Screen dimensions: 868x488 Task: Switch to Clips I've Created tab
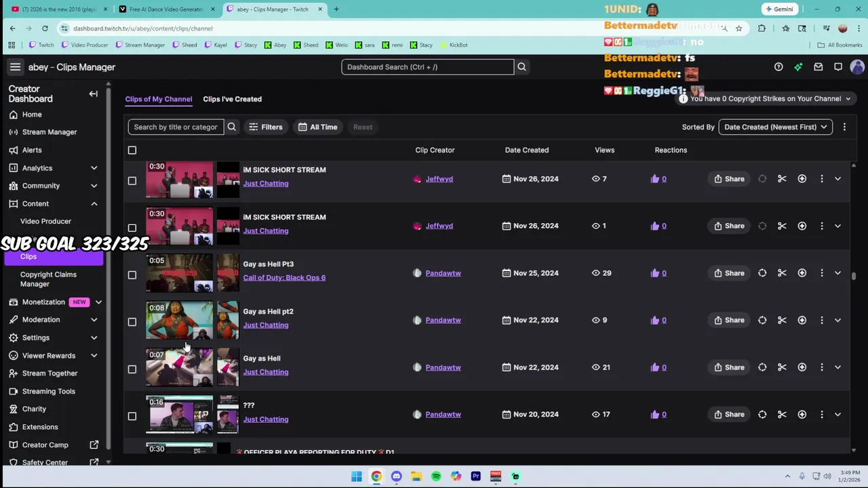pyautogui.click(x=232, y=99)
